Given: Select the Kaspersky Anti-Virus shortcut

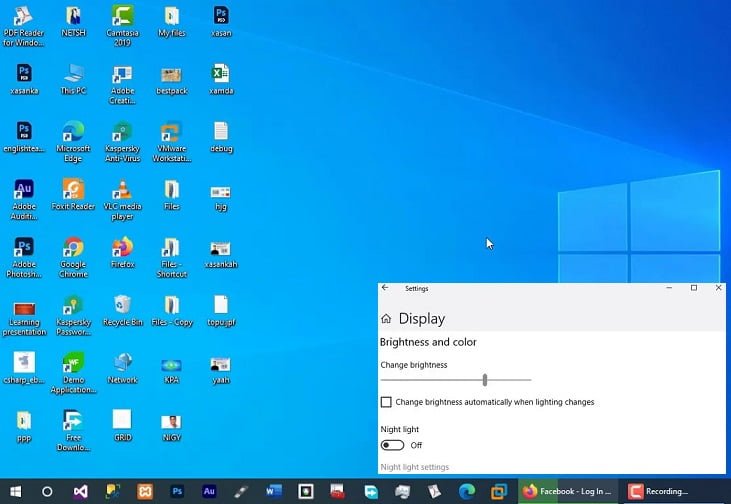Looking at the screenshot, I should point(123,142).
